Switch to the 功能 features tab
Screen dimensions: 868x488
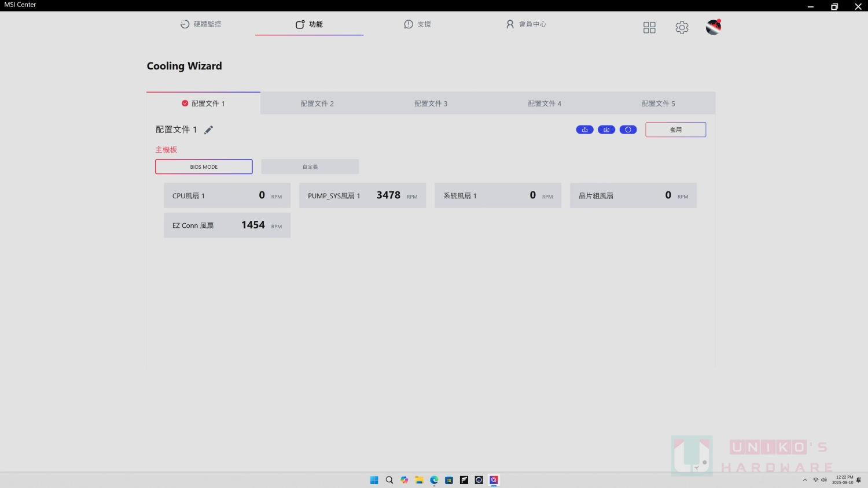point(309,24)
